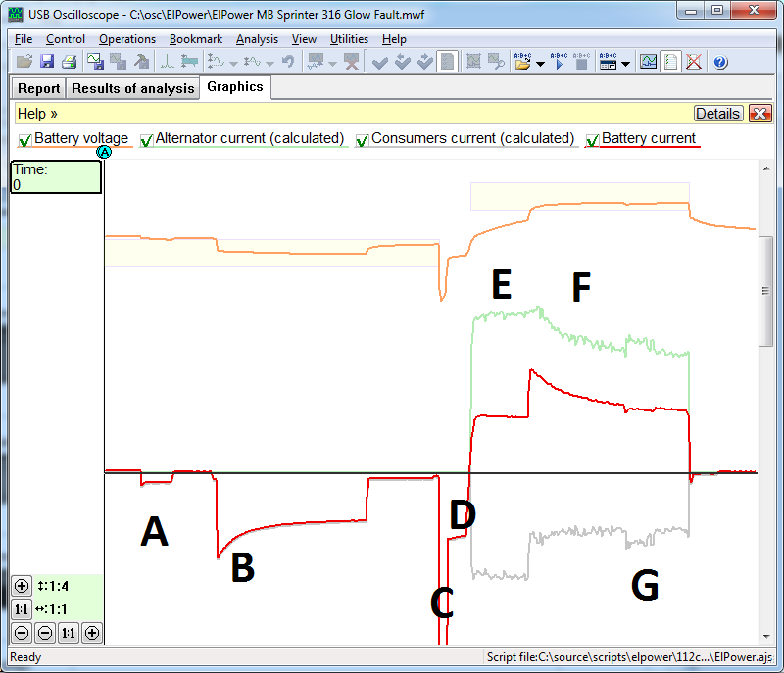This screenshot has height=673, width=784.
Task: Click the horizontal waveform compress icon
Action: pos(252,62)
